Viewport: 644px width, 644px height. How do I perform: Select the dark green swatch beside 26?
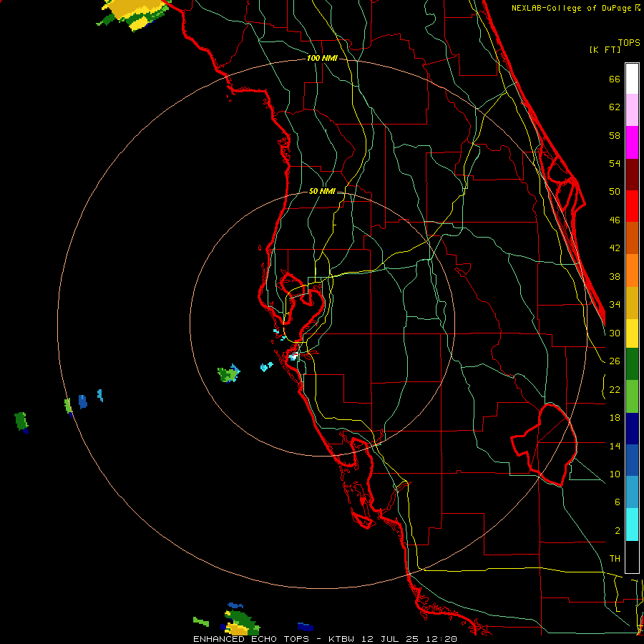tap(632, 364)
